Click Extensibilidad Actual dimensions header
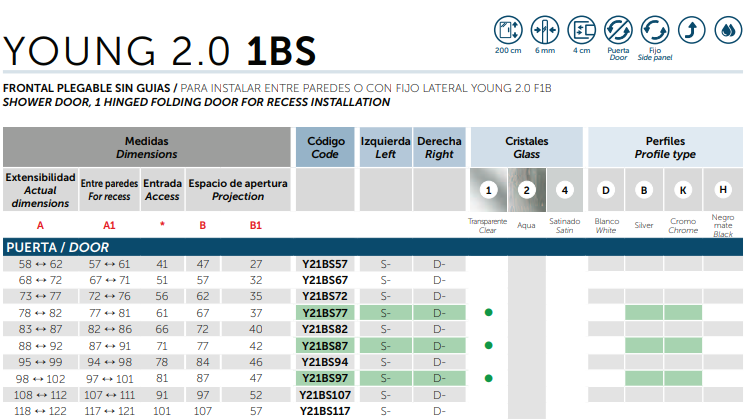 (x=40, y=190)
